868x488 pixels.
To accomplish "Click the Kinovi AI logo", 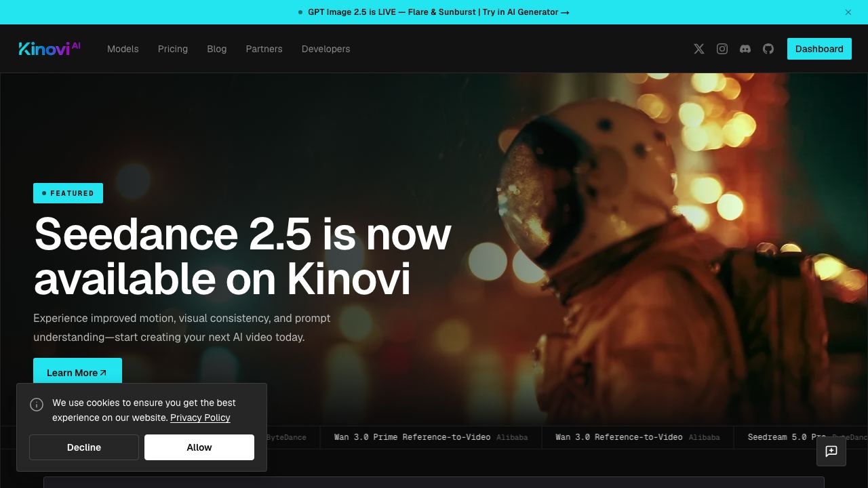I will 50,48.
